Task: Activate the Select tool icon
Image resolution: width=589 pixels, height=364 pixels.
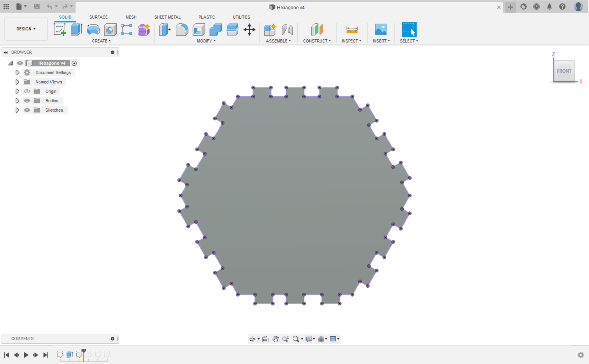Action: pyautogui.click(x=409, y=29)
